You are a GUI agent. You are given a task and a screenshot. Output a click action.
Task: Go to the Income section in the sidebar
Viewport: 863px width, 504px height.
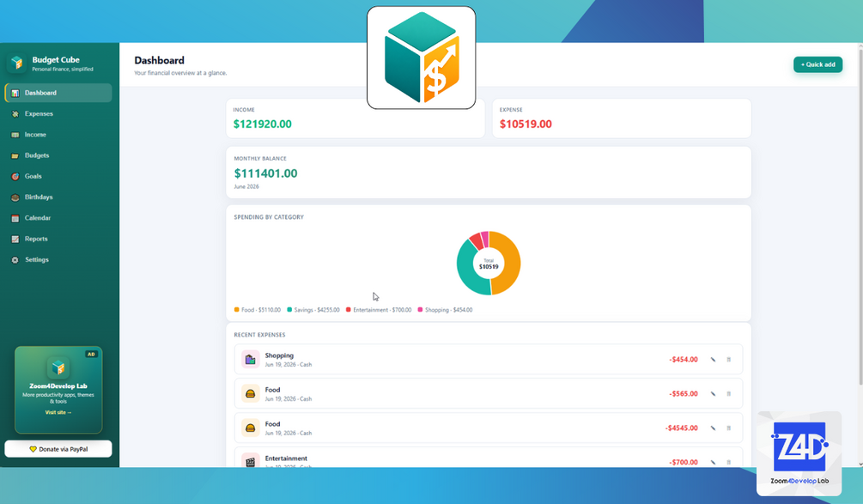58,135
